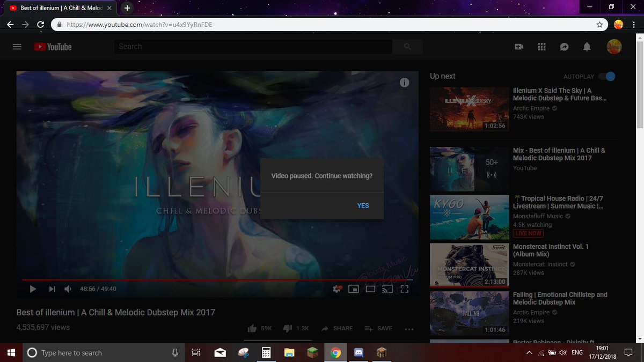
Task: Open the YouTube account avatar menu
Action: click(x=614, y=47)
